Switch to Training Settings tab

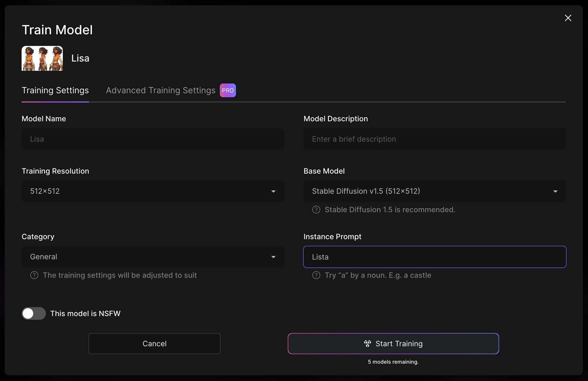(x=55, y=90)
